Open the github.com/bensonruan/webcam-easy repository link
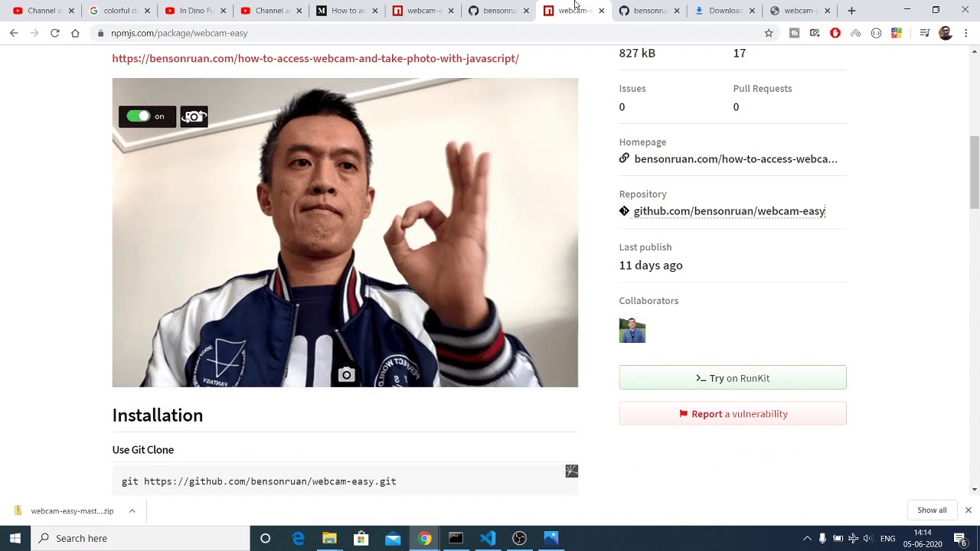 pos(729,211)
